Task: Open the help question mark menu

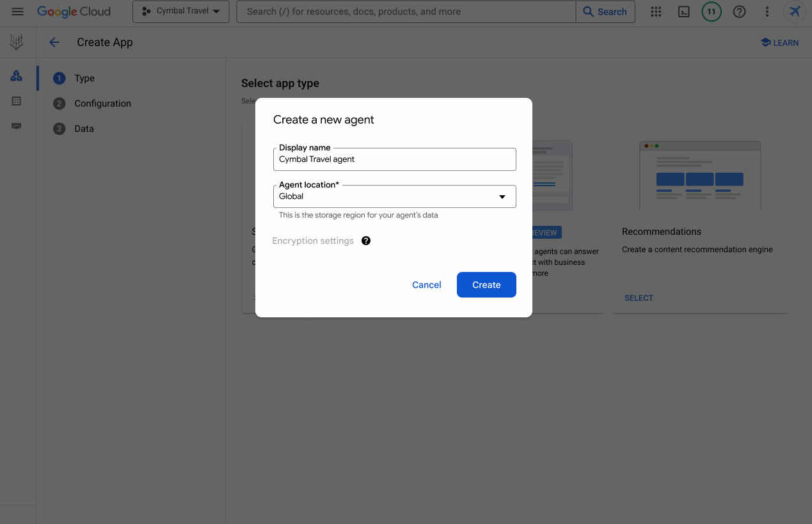Action: pos(739,12)
